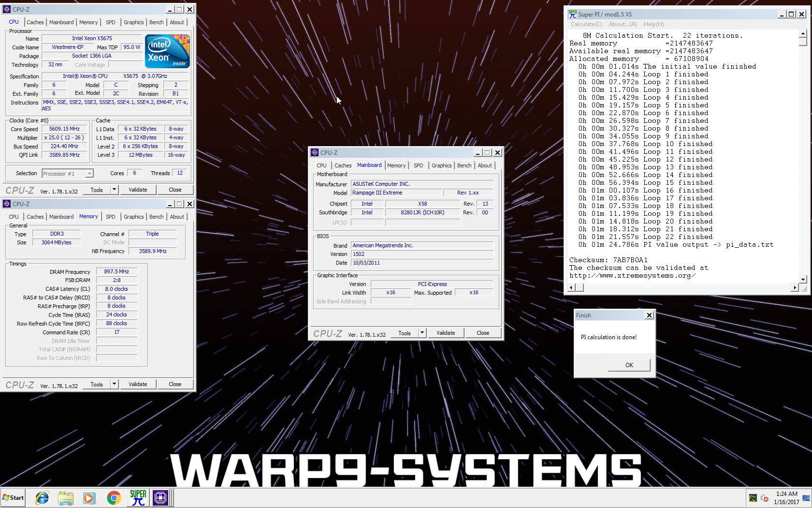812x508 pixels.
Task: Expand Tools dropdown arrow in top CPU-Z window
Action: (115, 190)
